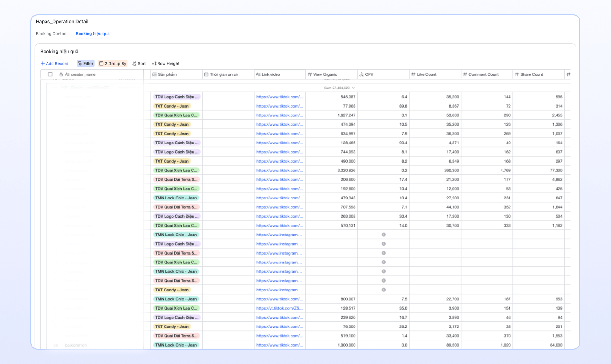Viewport: 611px width, 364px height.
Task: Click the calendar icon in Thời gian on air header
Action: tap(206, 74)
